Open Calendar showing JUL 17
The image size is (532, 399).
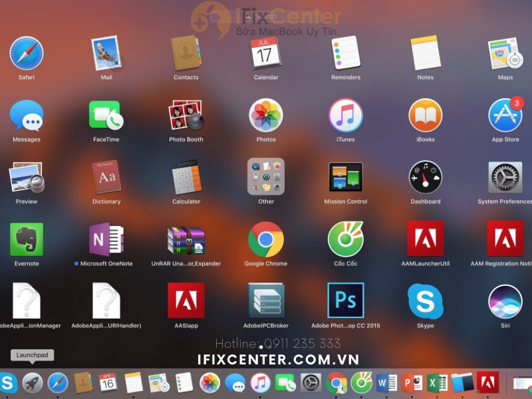coord(265,53)
